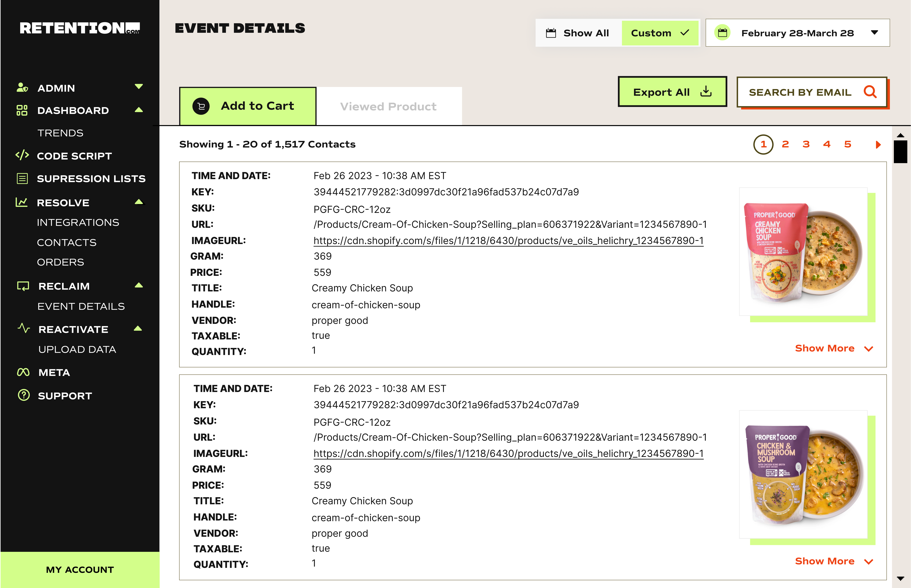Click the green calendar icon in date picker
The height and width of the screenshot is (588, 911).
coord(722,33)
